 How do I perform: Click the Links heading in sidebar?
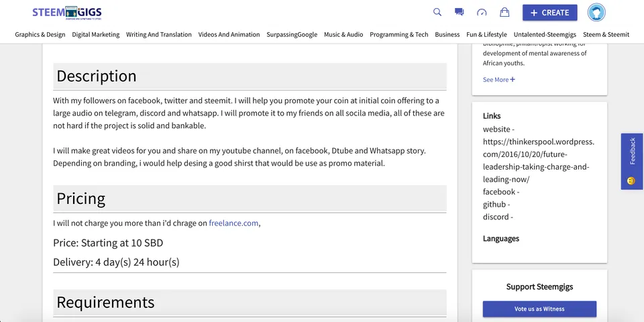[x=492, y=116]
